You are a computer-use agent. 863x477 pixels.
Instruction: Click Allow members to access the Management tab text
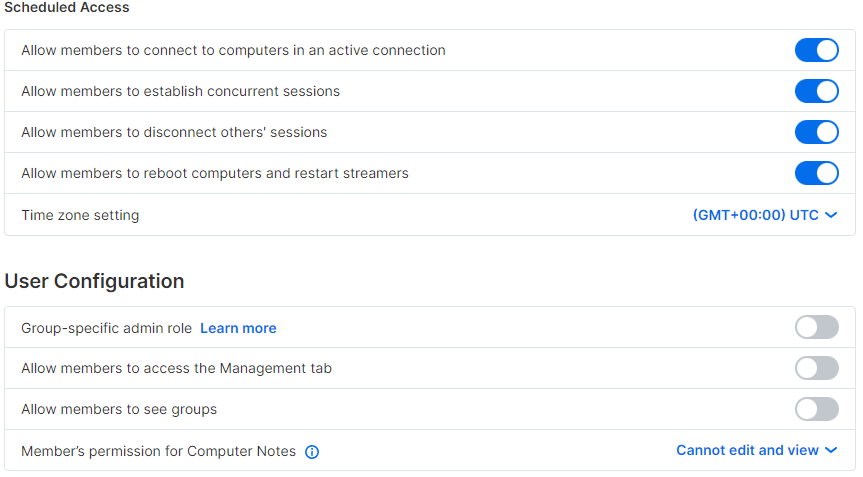click(177, 369)
